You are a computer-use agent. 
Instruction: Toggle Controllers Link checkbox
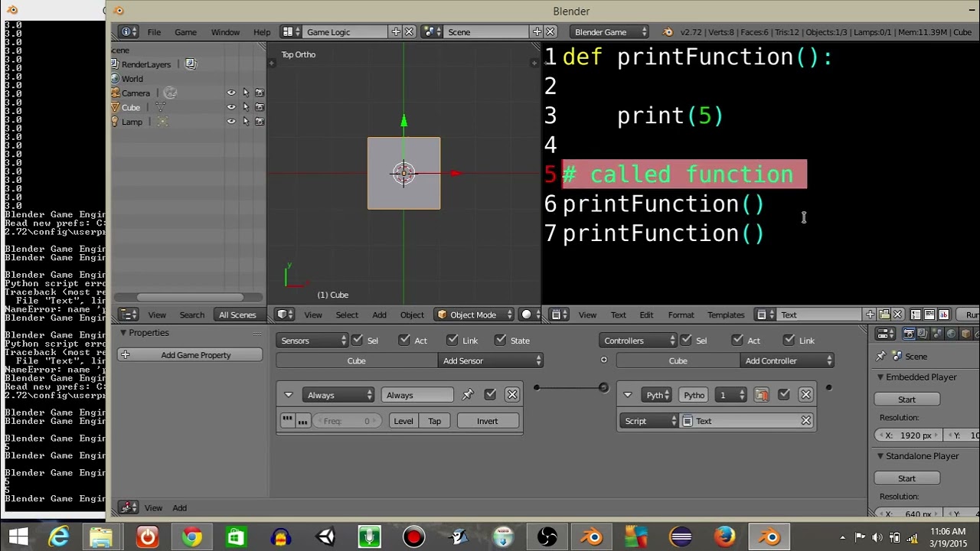pyautogui.click(x=789, y=340)
